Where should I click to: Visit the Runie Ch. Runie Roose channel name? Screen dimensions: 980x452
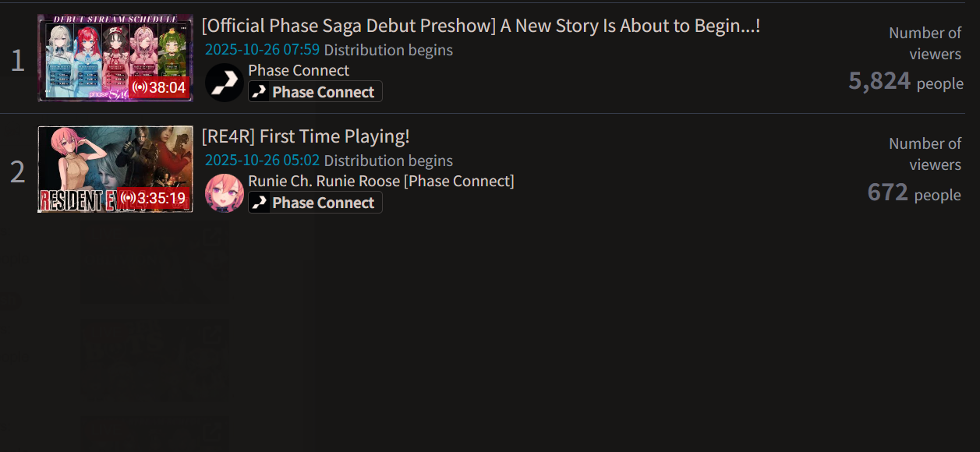click(380, 181)
